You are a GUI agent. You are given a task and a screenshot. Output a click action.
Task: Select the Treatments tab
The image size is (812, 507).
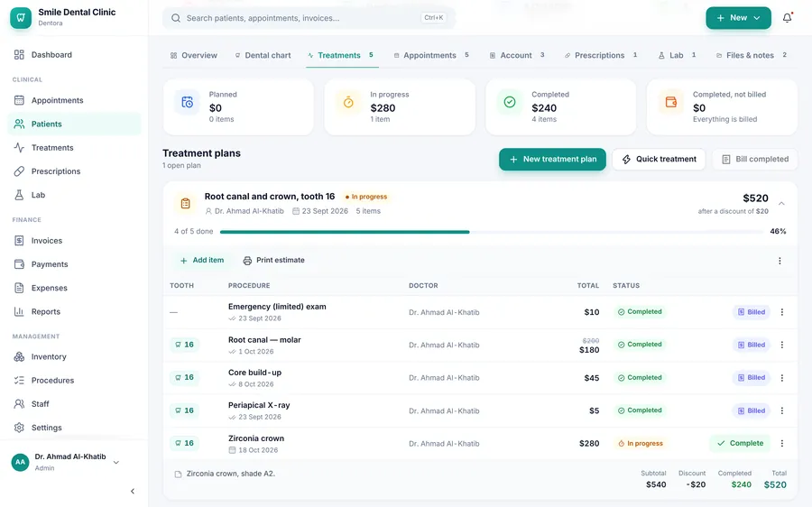coord(341,55)
